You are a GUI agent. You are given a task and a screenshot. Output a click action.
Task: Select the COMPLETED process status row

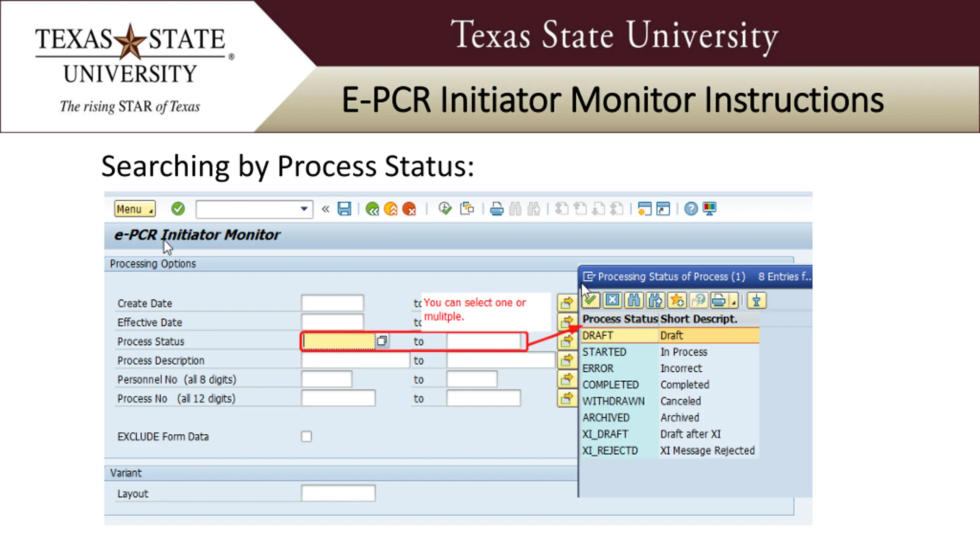pos(670,385)
